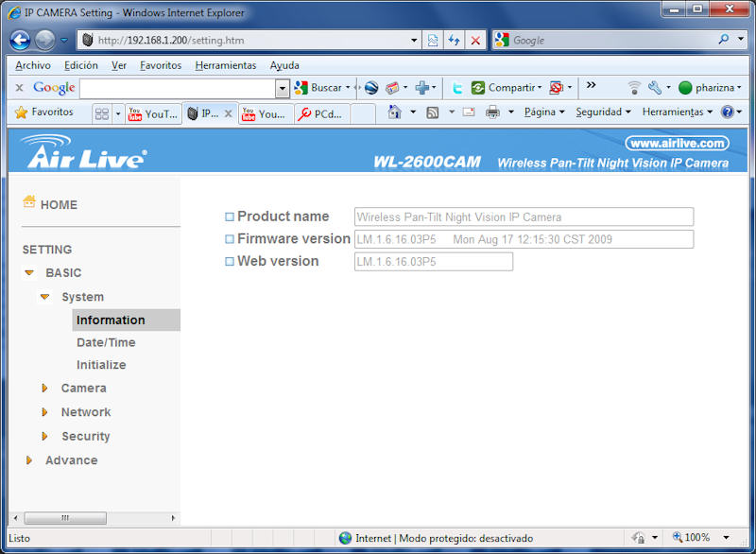Click the search magnifier icon
The height and width of the screenshot is (554, 756).
[x=724, y=40]
